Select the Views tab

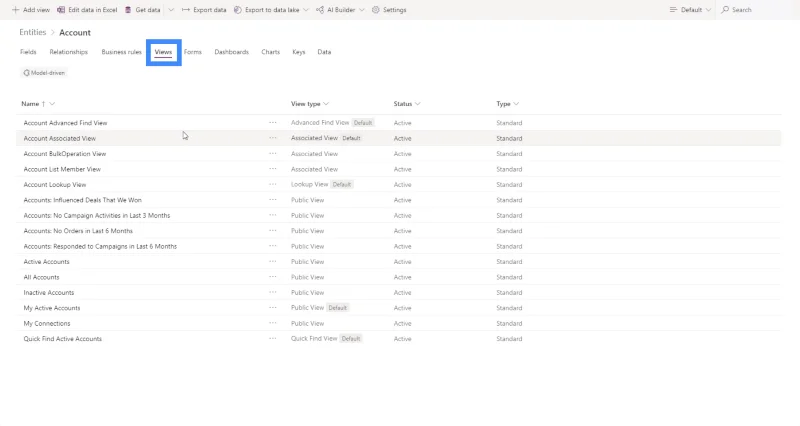(x=163, y=52)
